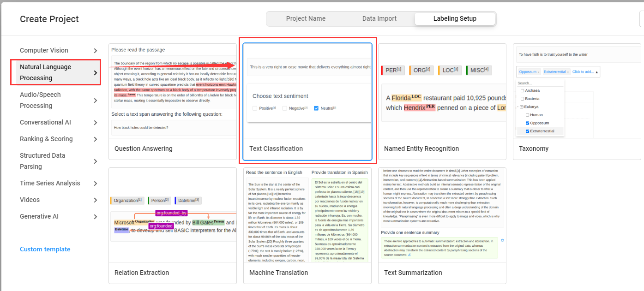The height and width of the screenshot is (291, 644).
Task: Expand chevron next to Audio/Speech Processing
Action: 96,101
